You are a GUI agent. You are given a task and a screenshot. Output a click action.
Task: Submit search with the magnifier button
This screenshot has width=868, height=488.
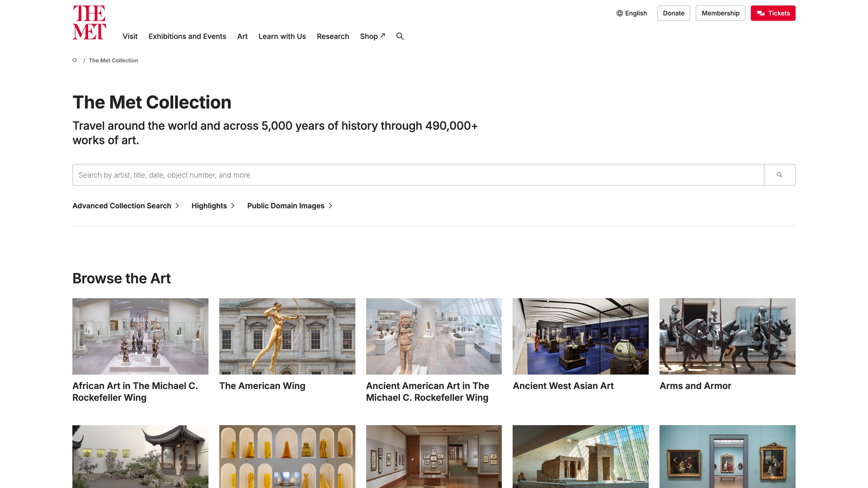[x=779, y=175]
